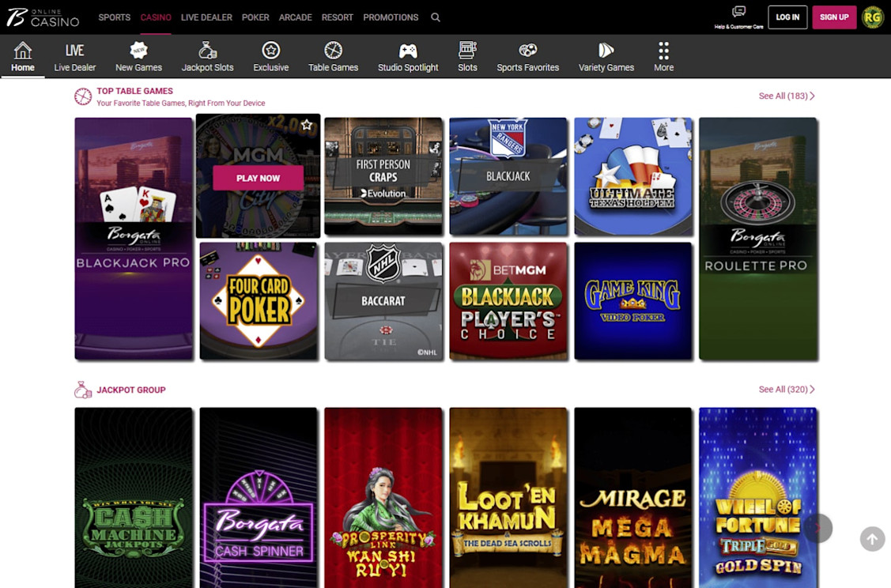Favorite MGM City game with star
Screen dimensions: 891x588
[x=307, y=125]
